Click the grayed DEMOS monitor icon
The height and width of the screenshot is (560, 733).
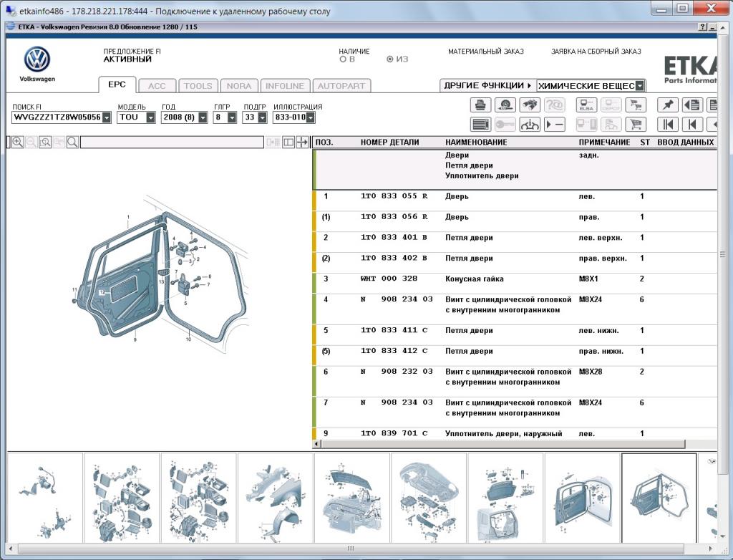pyautogui.click(x=611, y=105)
